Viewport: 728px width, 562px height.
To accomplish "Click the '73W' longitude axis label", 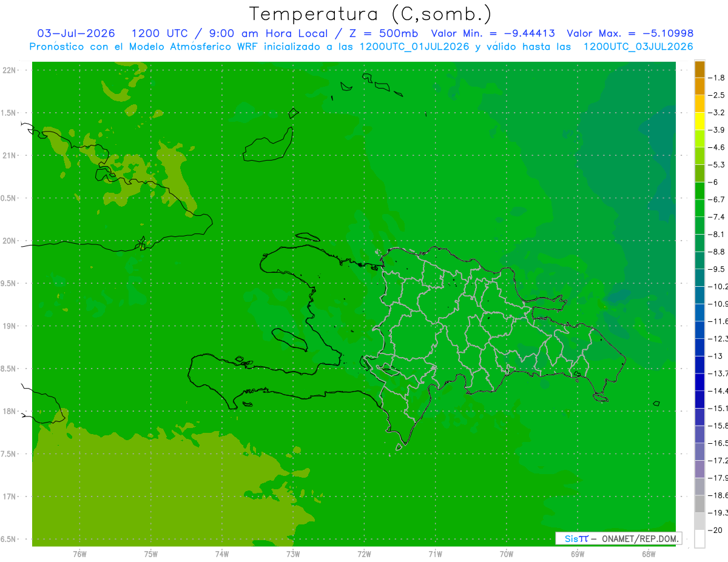I will pos(293,554).
